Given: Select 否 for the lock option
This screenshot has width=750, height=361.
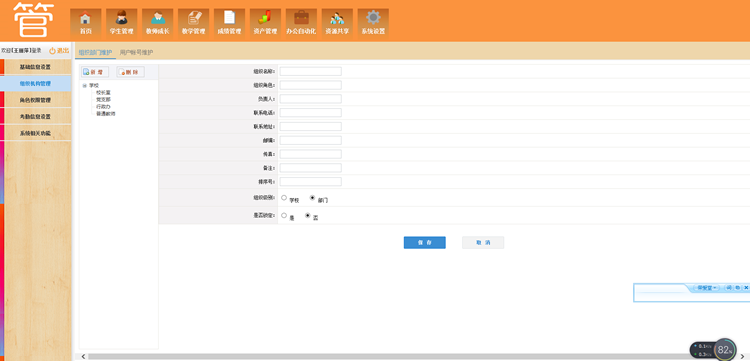Looking at the screenshot, I should (308, 215).
